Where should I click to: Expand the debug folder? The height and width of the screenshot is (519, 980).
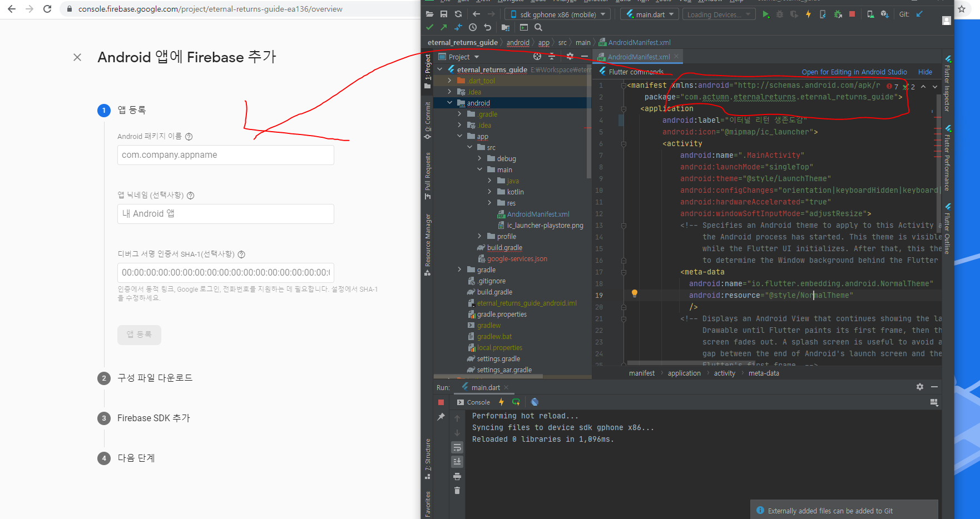[479, 158]
